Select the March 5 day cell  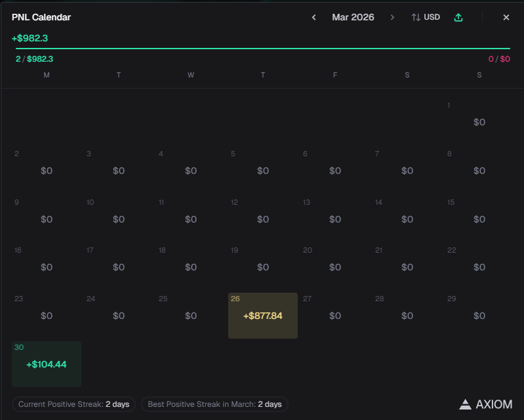[263, 171]
